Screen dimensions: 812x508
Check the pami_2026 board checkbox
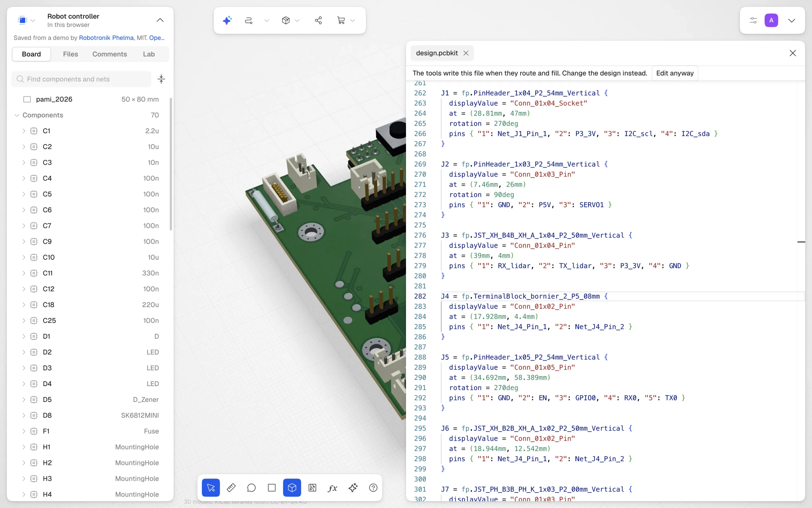27,99
